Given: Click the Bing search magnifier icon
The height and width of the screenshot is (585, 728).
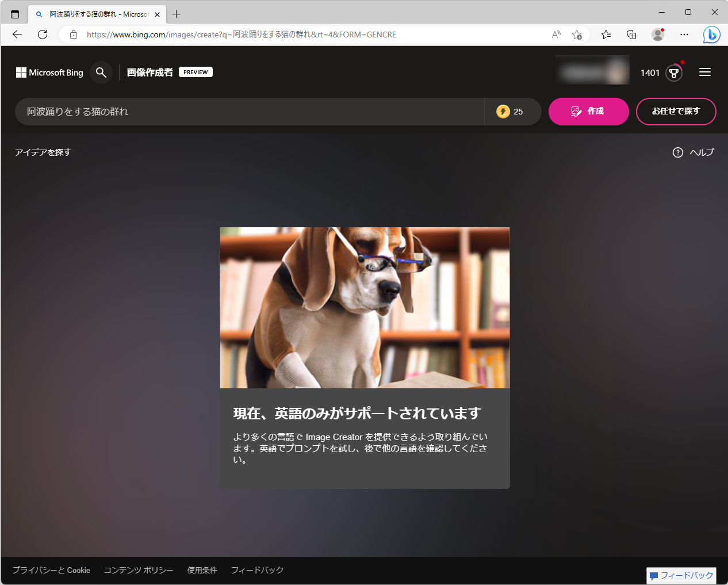Looking at the screenshot, I should click(x=101, y=72).
